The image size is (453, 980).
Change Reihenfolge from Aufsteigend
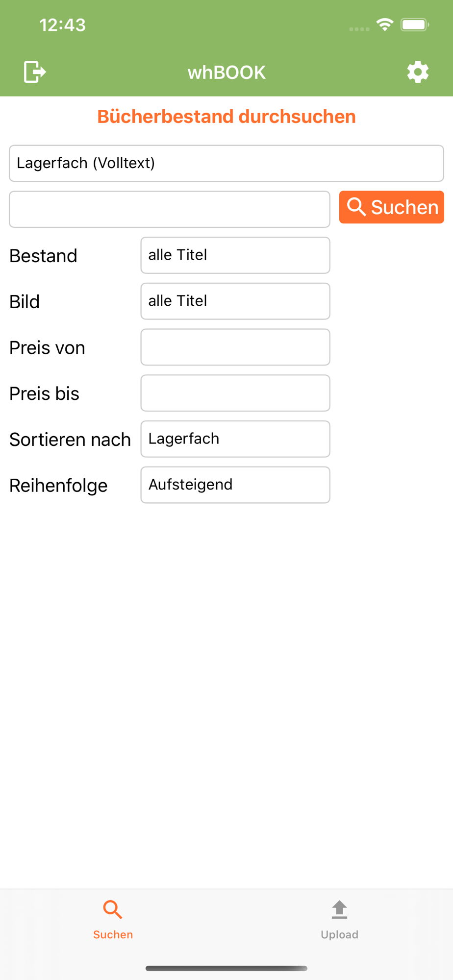(x=235, y=485)
